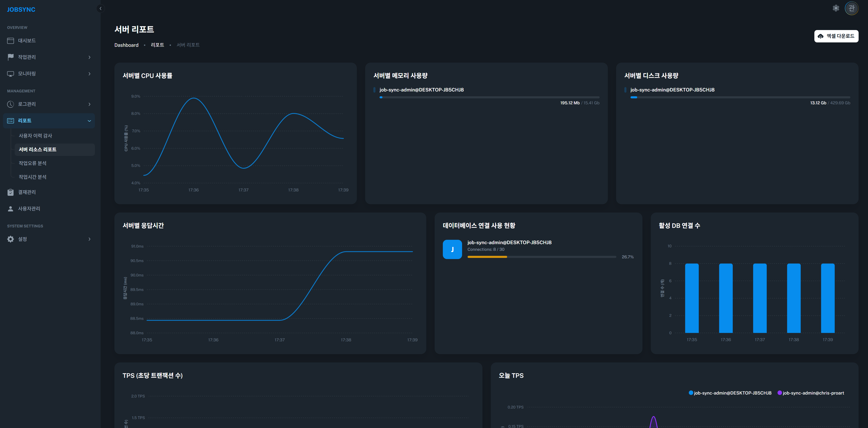The width and height of the screenshot is (868, 428).
Task: Toggle job-sync-admin@chris-proart legend in 오늘 TPS
Action: pos(811,393)
